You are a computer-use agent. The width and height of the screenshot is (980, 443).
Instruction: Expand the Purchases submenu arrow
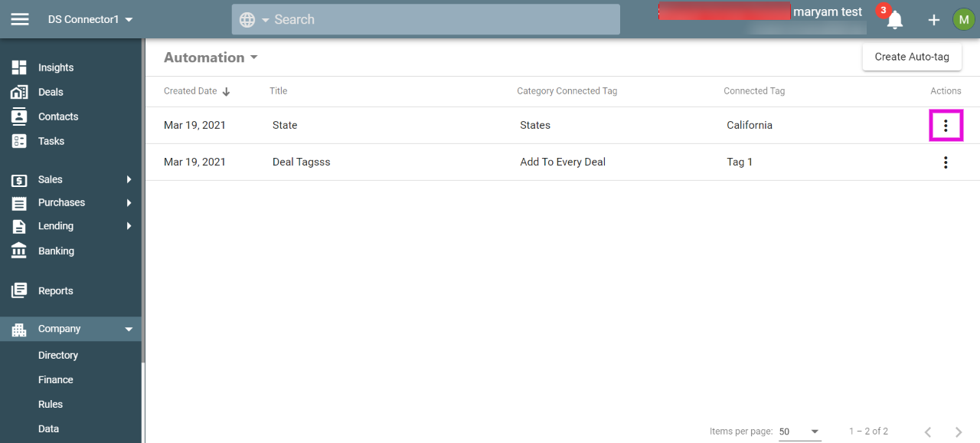[129, 202]
